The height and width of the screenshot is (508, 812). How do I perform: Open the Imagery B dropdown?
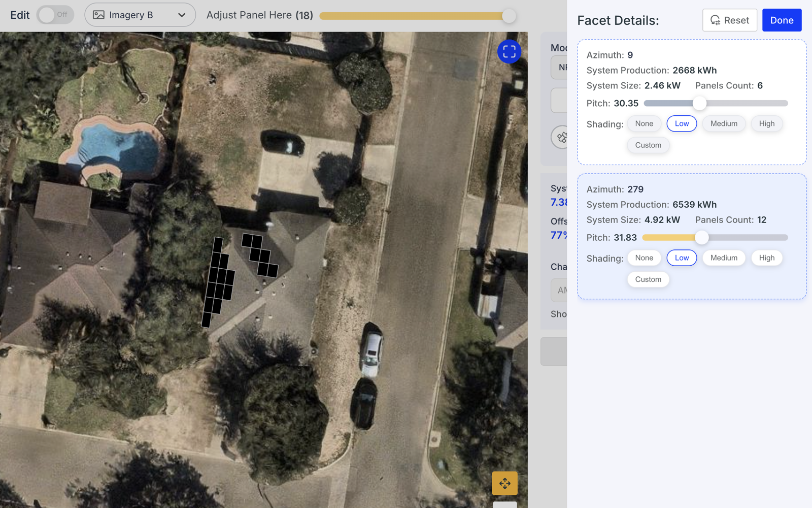[x=140, y=15]
